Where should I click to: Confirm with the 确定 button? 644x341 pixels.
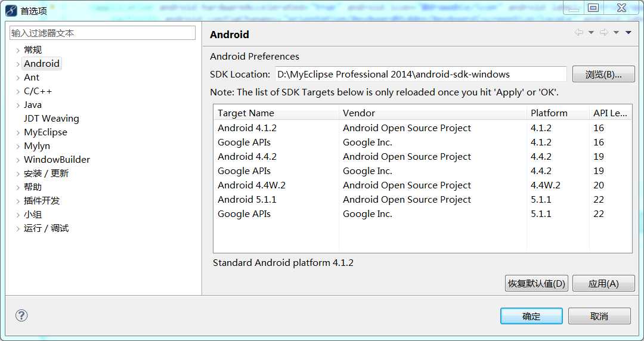pos(531,316)
